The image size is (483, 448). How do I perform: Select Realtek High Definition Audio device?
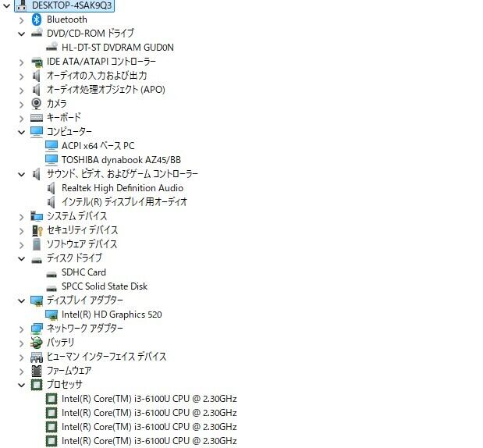tap(123, 188)
